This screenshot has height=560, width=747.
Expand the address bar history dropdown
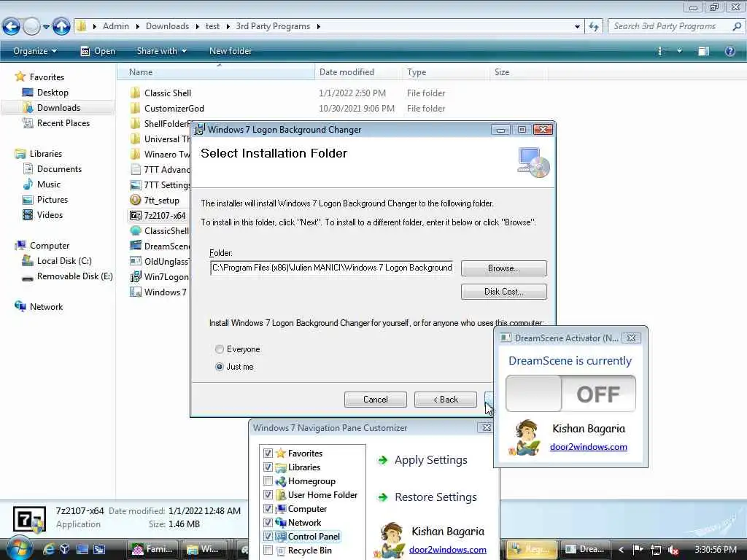[577, 26]
